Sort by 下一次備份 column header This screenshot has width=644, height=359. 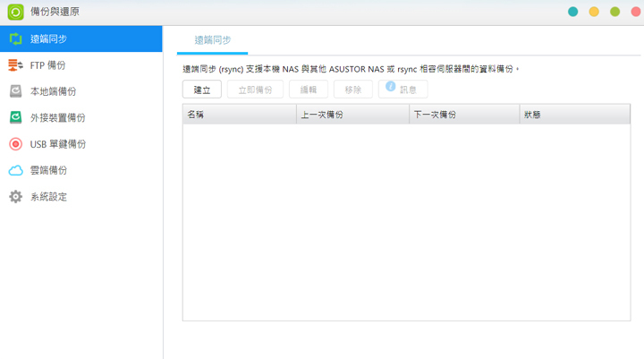(463, 115)
